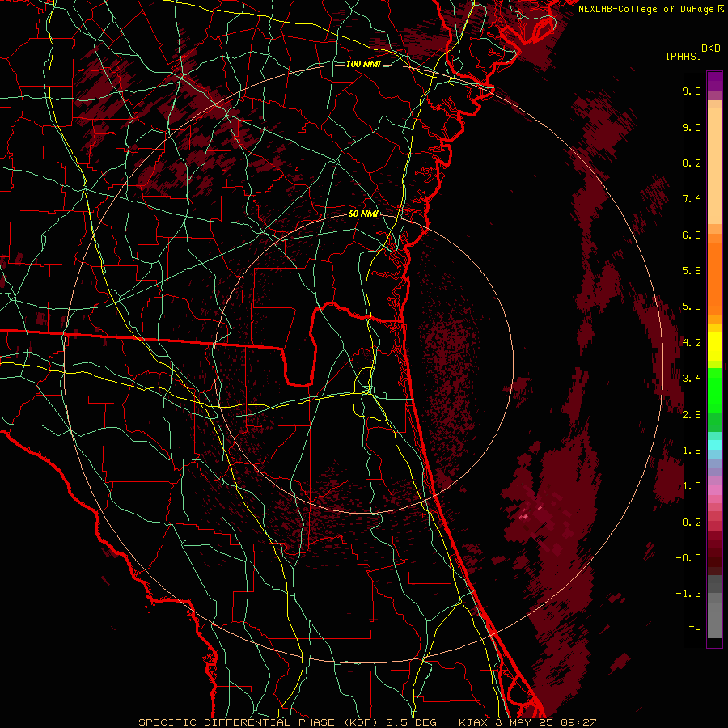Image resolution: width=728 pixels, height=728 pixels.
Task: Click the 2.6 color scale value
Action: (692, 415)
